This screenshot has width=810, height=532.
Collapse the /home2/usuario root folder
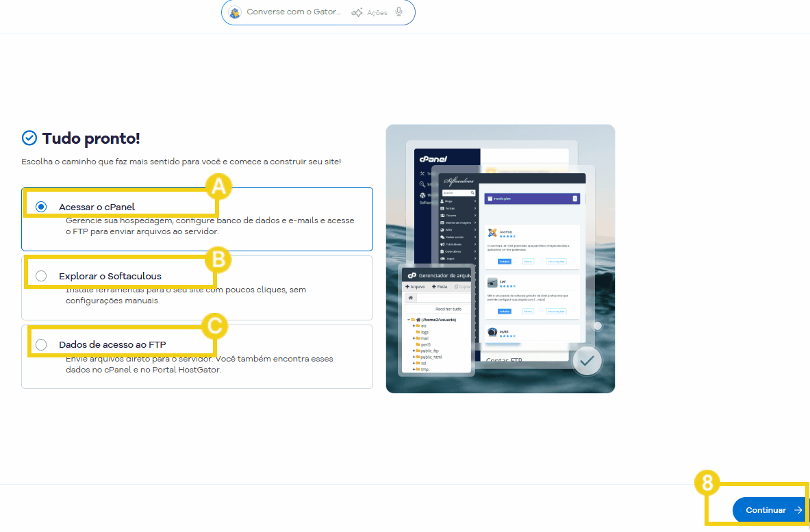tap(408, 320)
